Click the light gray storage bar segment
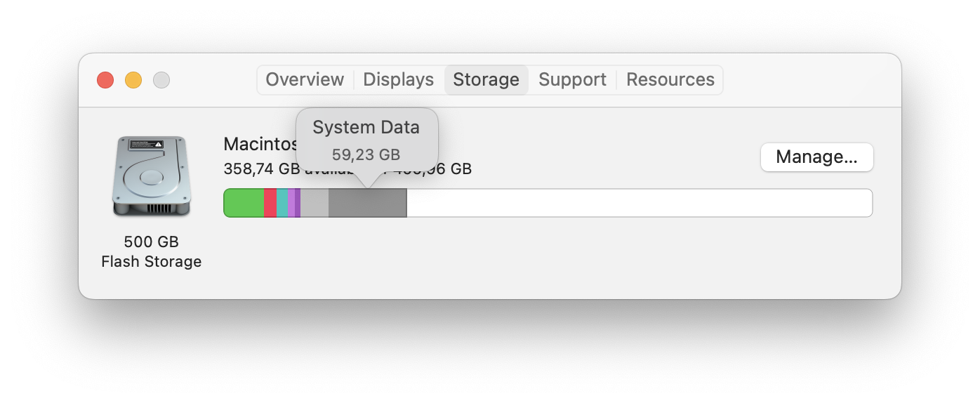 314,203
